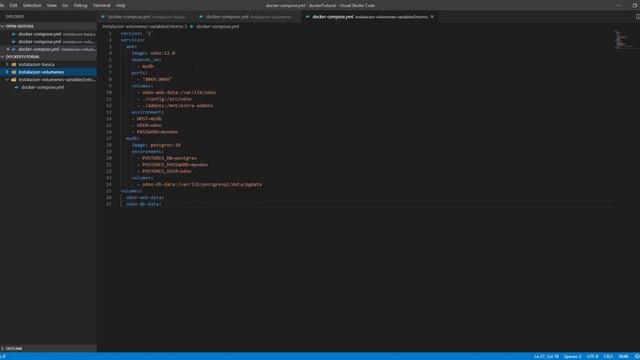Click the docker file icon in the tree
640x360 pixels.
click(x=17, y=87)
